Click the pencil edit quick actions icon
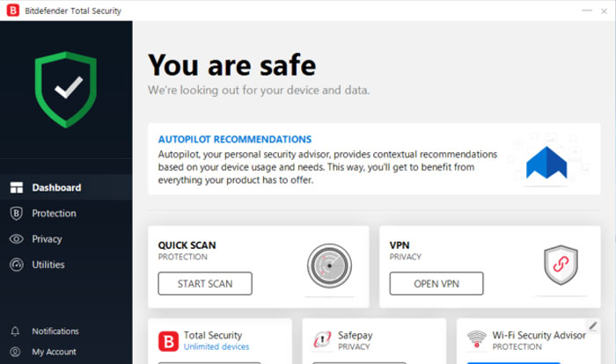Image resolution: width=616 pixels, height=364 pixels. [x=592, y=325]
